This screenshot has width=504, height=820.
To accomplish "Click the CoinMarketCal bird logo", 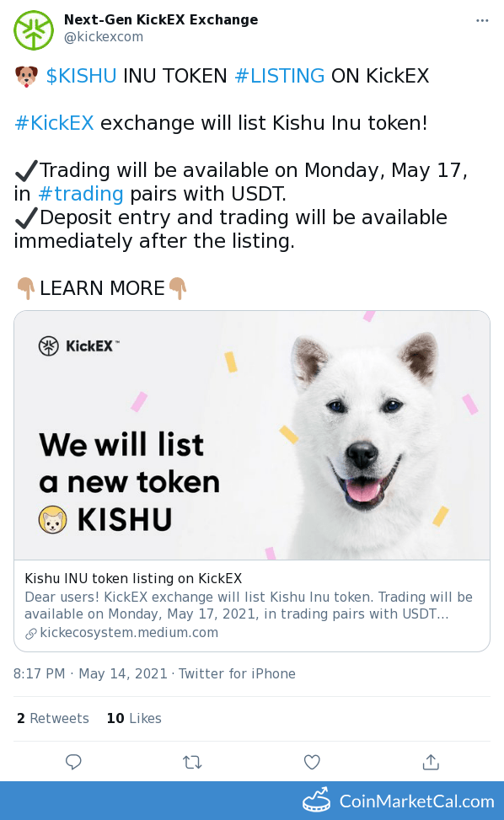I will click(316, 801).
